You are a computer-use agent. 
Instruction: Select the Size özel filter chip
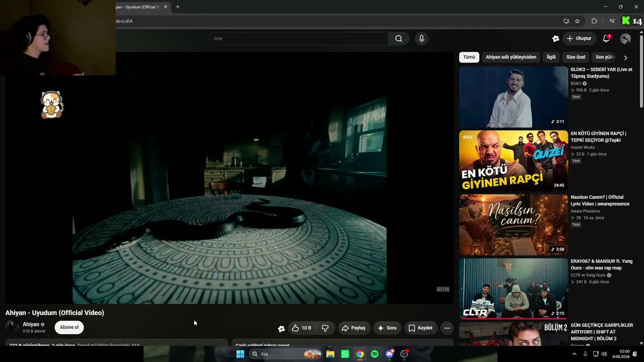(x=576, y=57)
